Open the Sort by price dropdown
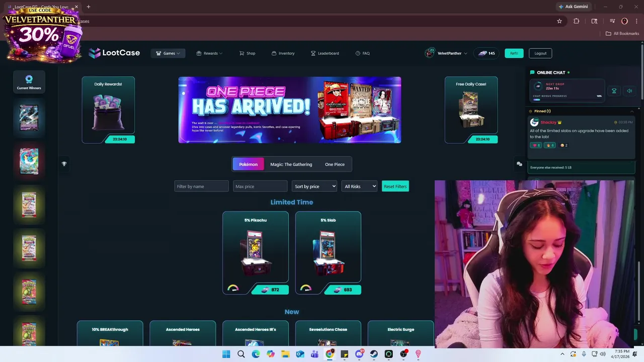The width and height of the screenshot is (644, 362). pos(314,187)
